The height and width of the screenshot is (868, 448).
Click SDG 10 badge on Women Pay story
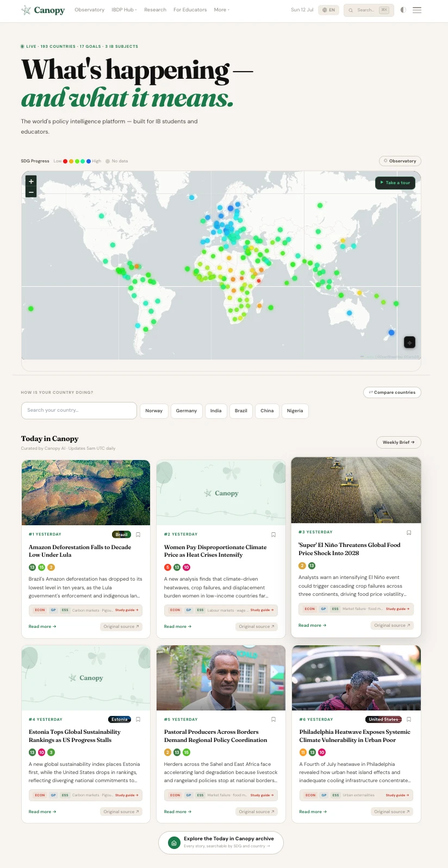pyautogui.click(x=186, y=567)
